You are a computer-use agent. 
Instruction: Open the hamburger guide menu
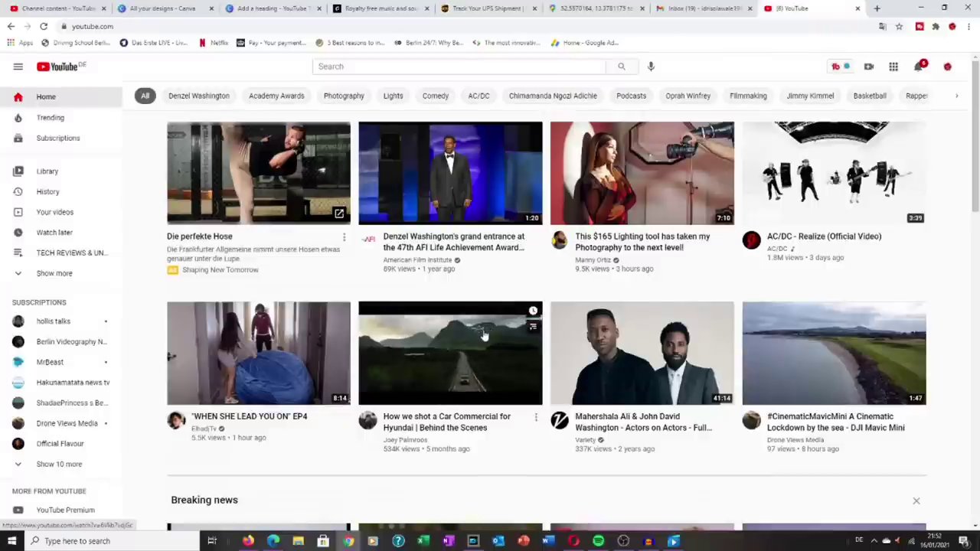pos(18,67)
